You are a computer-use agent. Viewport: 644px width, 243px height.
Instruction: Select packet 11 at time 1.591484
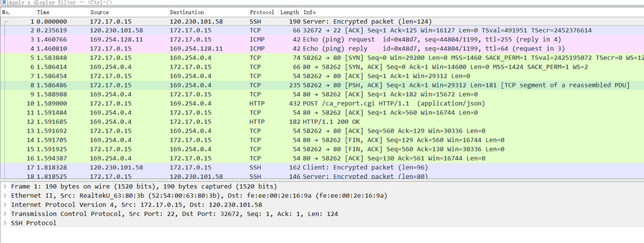[x=322, y=113]
